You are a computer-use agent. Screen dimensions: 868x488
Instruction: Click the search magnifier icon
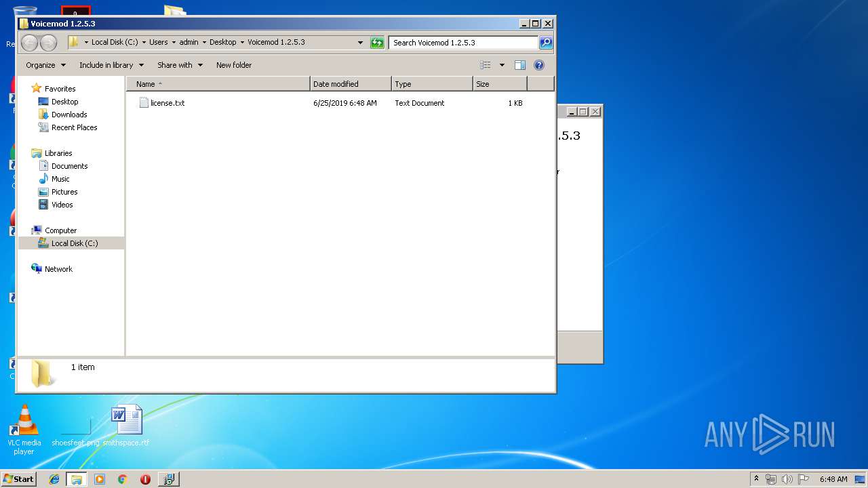click(x=546, y=43)
